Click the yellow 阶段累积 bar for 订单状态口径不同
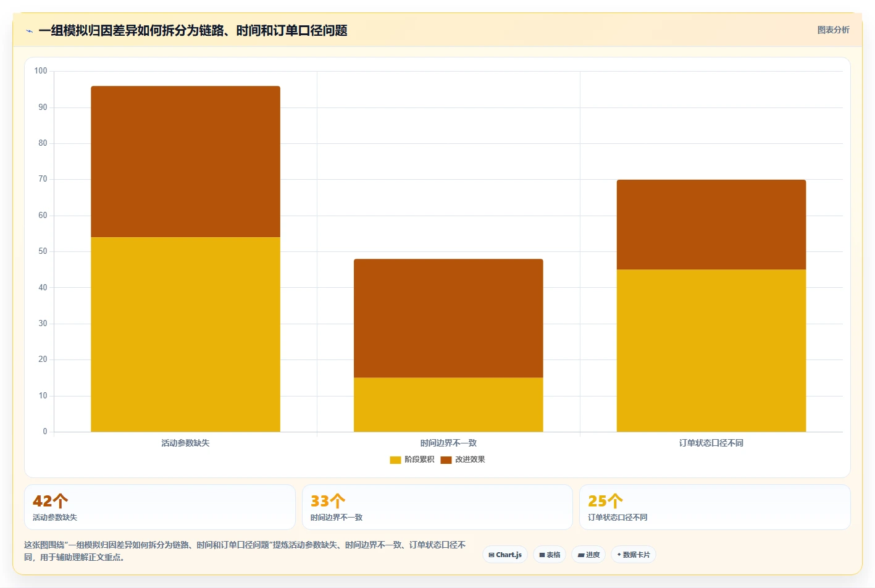This screenshot has height=588, width=875. click(x=711, y=350)
